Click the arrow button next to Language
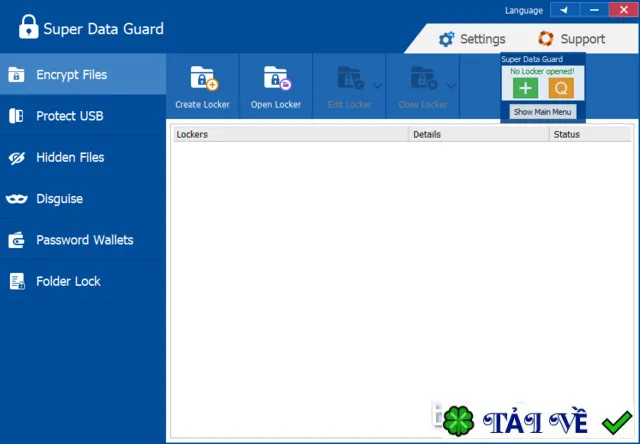The image size is (640, 444). click(x=564, y=10)
